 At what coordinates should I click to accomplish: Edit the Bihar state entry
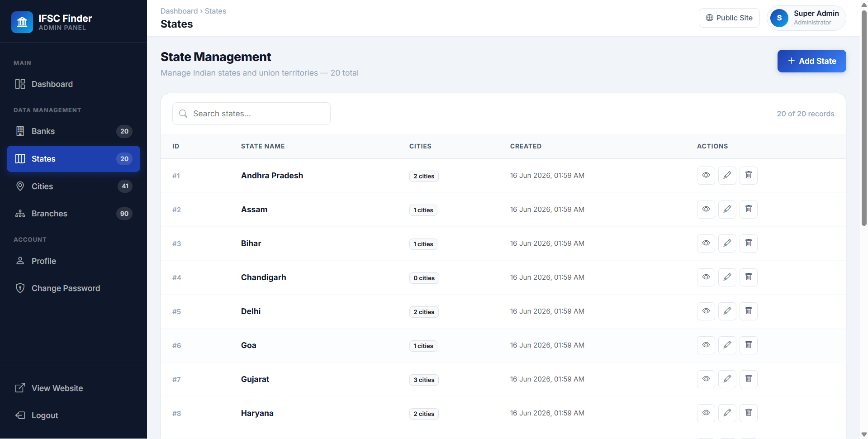coord(727,243)
